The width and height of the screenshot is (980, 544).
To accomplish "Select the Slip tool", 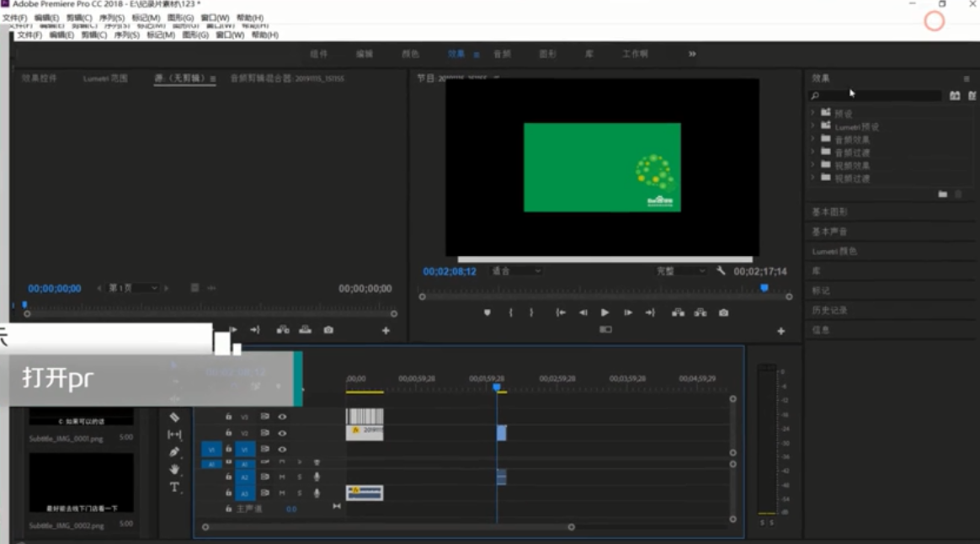I will click(174, 434).
